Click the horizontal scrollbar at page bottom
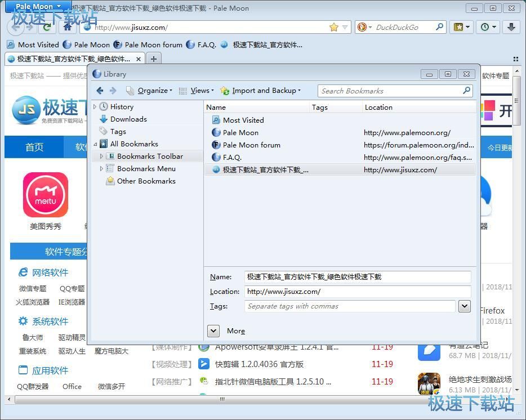526x420 pixels. click(222, 399)
